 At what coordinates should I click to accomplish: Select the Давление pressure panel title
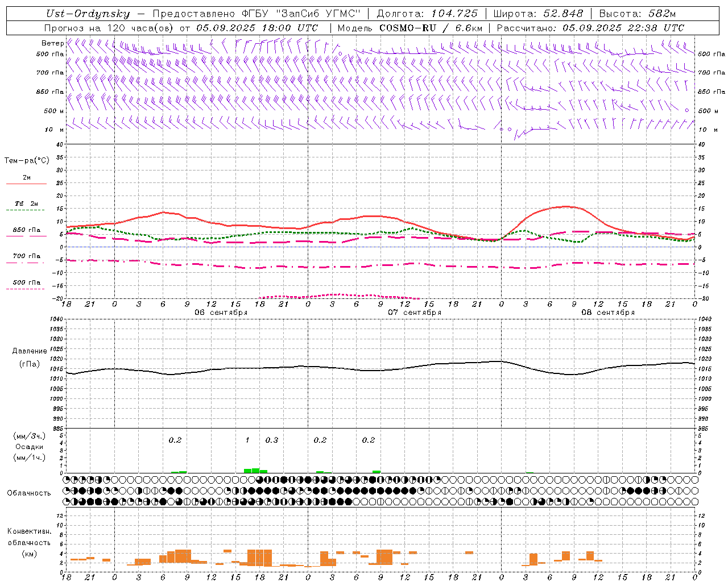pos(30,351)
